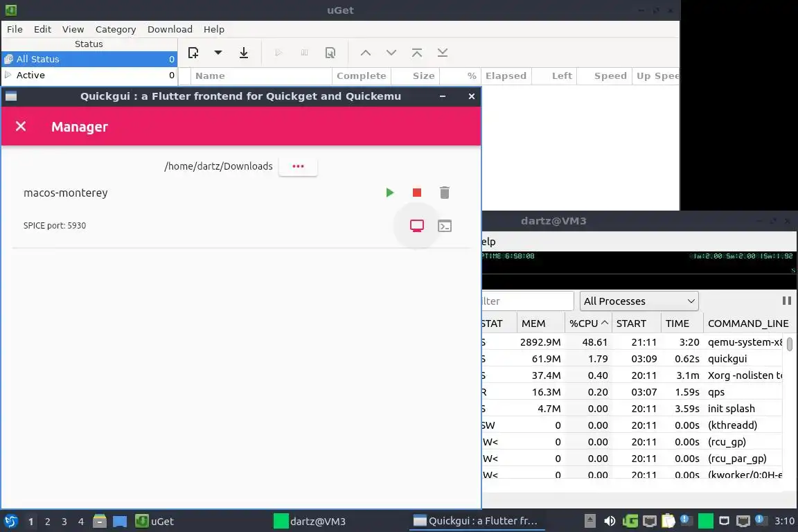
Task: Switch to workspace 3 in the taskbar
Action: 64,522
